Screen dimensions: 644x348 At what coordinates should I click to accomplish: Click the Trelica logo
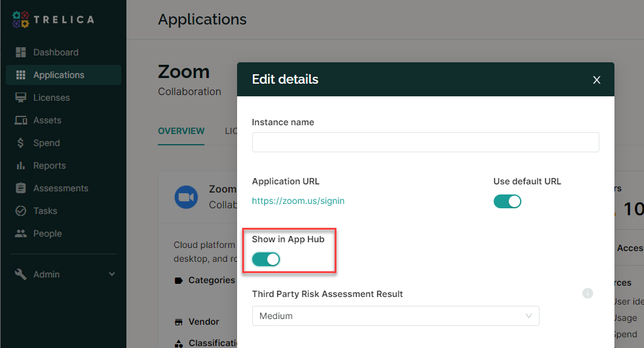tap(53, 20)
